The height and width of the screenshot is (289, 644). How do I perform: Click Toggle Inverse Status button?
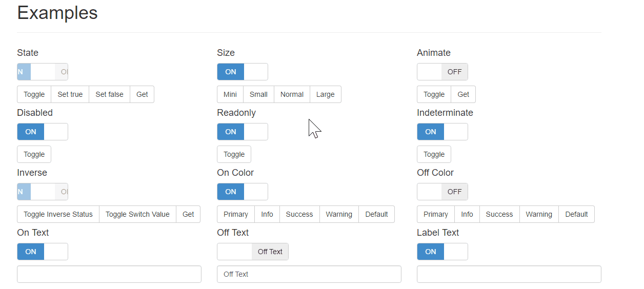coord(58,214)
